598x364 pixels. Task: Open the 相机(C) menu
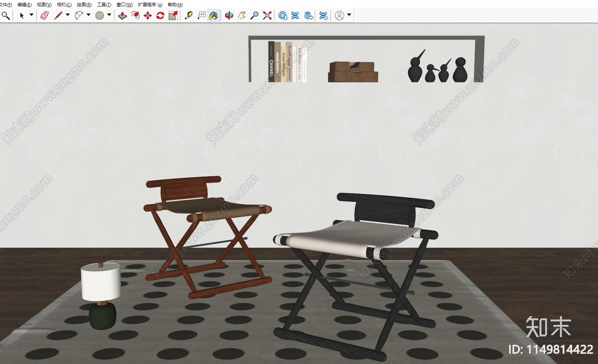tap(64, 4)
